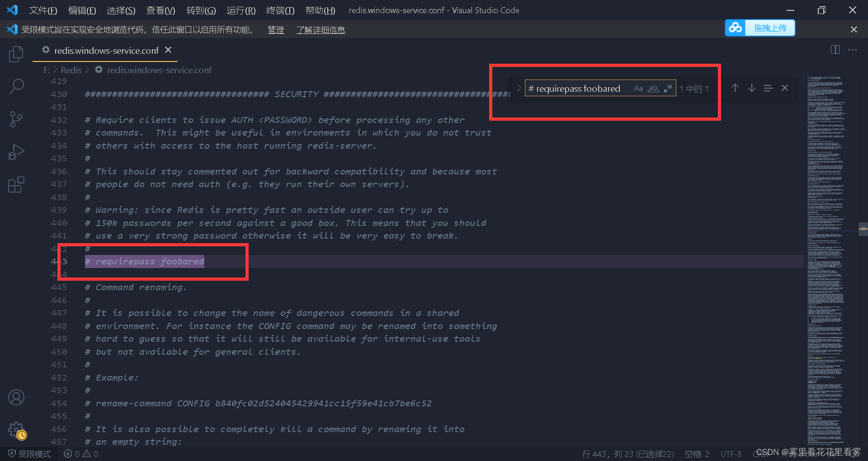Toggle Match Whole Word in find box

click(x=653, y=88)
